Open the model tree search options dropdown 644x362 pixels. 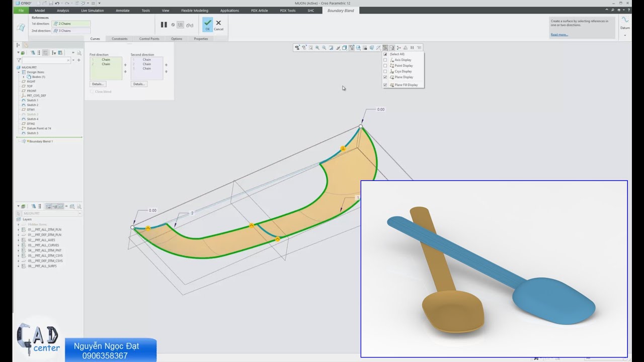pos(73,60)
